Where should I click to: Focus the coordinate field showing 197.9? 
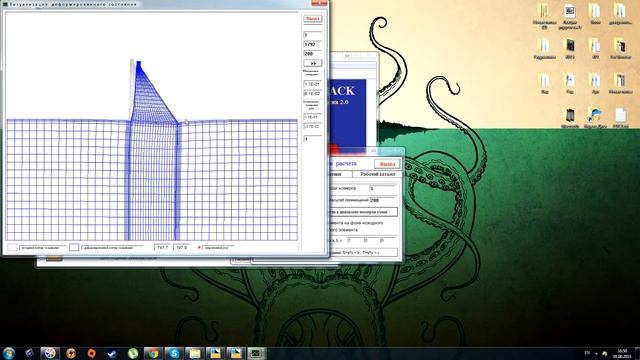click(x=181, y=247)
